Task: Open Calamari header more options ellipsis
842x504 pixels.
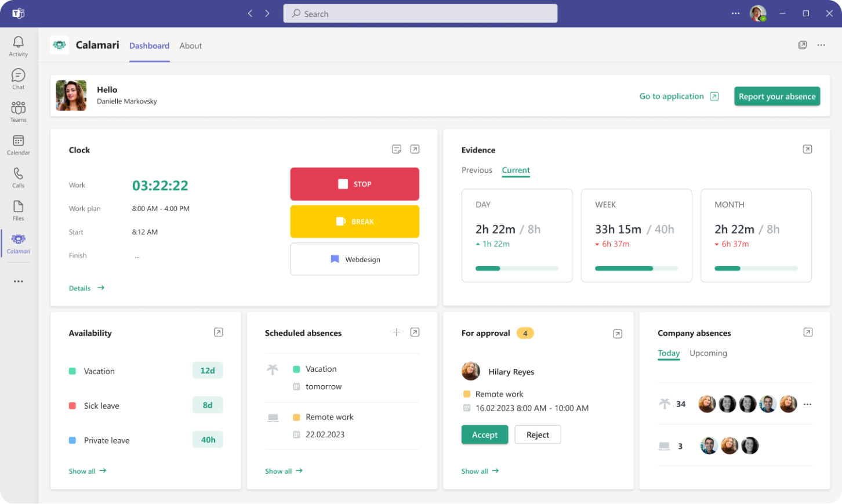Action: click(x=821, y=45)
